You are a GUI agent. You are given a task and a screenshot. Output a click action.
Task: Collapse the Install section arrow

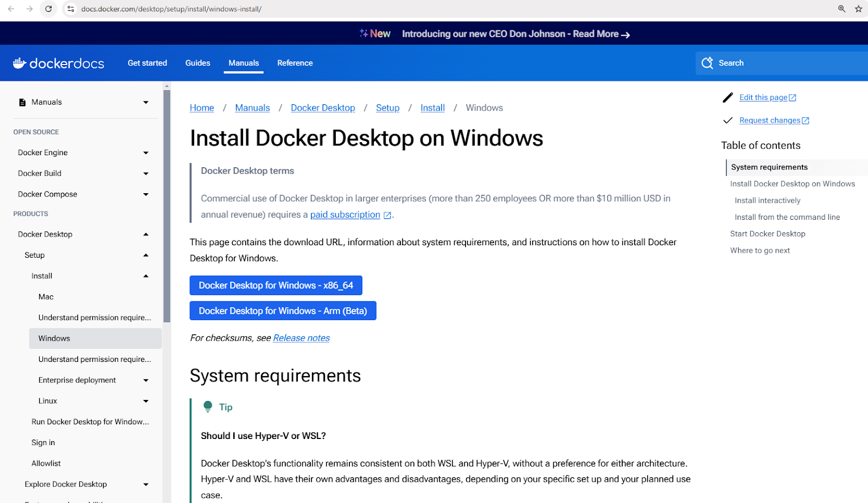(x=146, y=276)
